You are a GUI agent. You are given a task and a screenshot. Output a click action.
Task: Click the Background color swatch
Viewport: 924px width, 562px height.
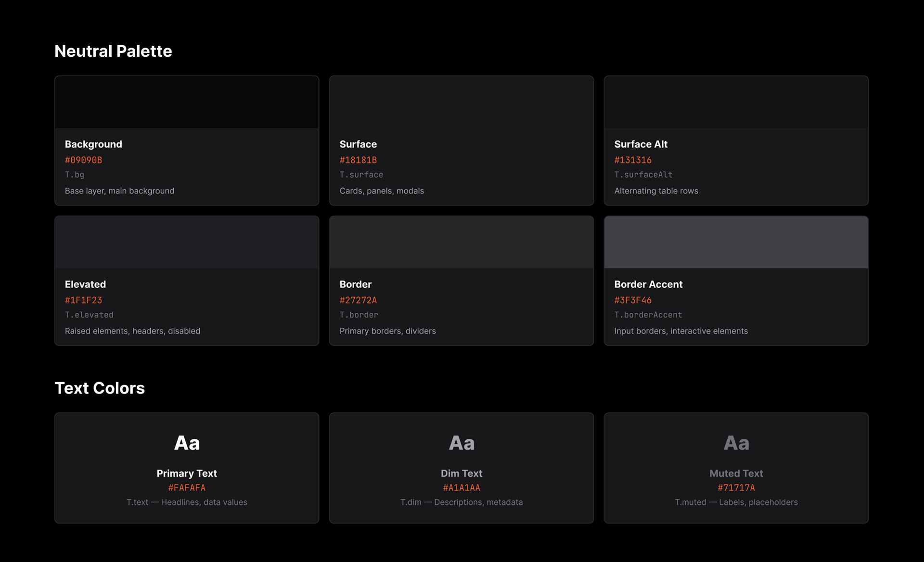tap(187, 102)
